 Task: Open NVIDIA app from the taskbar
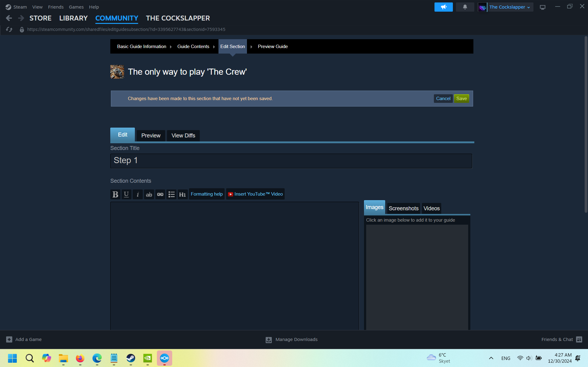(x=148, y=358)
